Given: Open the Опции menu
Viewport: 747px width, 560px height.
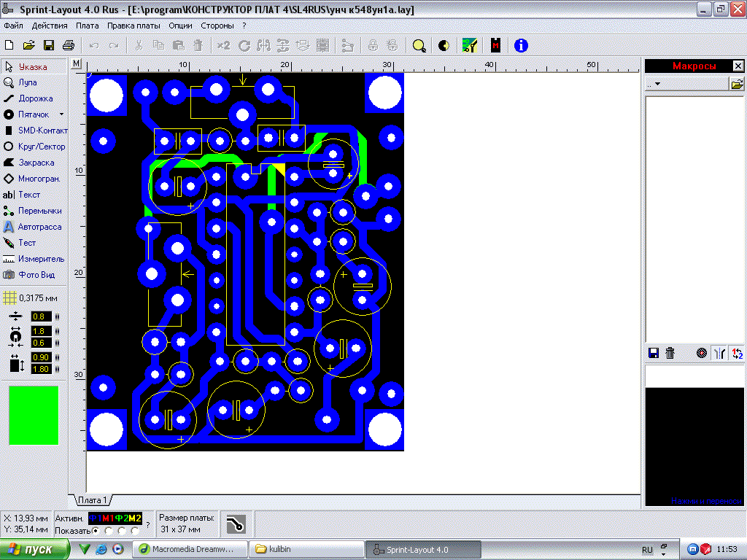Looking at the screenshot, I should (x=181, y=26).
